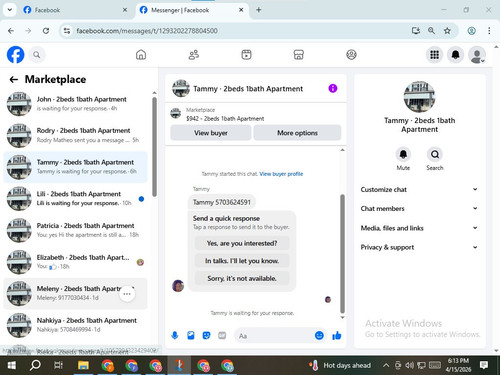The image size is (500, 375).
Task: Open Rodry's 2beds 1bath Apartment chat
Action: pyautogui.click(x=75, y=135)
